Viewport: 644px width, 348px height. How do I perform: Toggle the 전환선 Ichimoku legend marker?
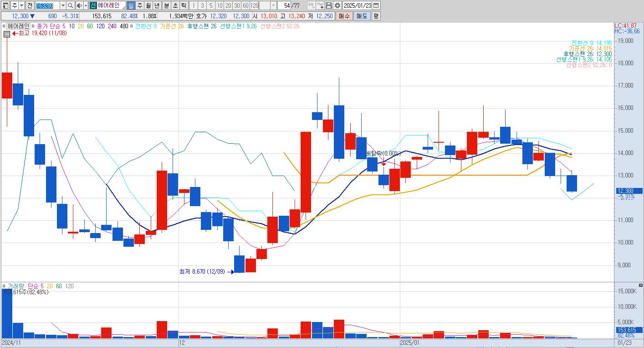pos(133,26)
